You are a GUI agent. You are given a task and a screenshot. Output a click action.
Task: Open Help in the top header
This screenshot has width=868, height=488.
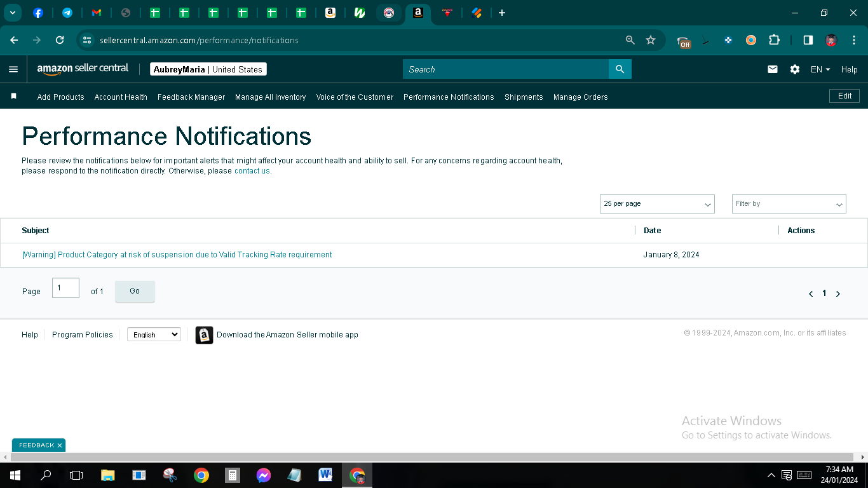(850, 69)
